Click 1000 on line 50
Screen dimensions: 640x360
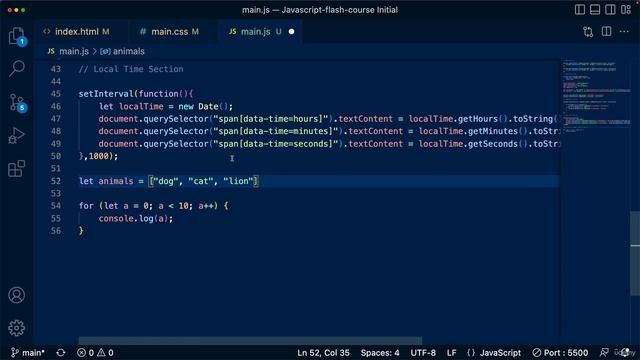pyautogui.click(x=98, y=156)
